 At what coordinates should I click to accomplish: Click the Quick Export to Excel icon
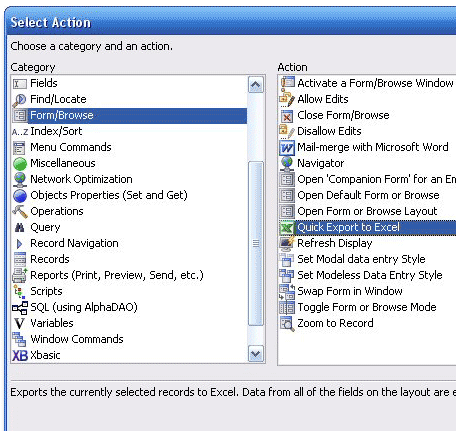[x=287, y=228]
